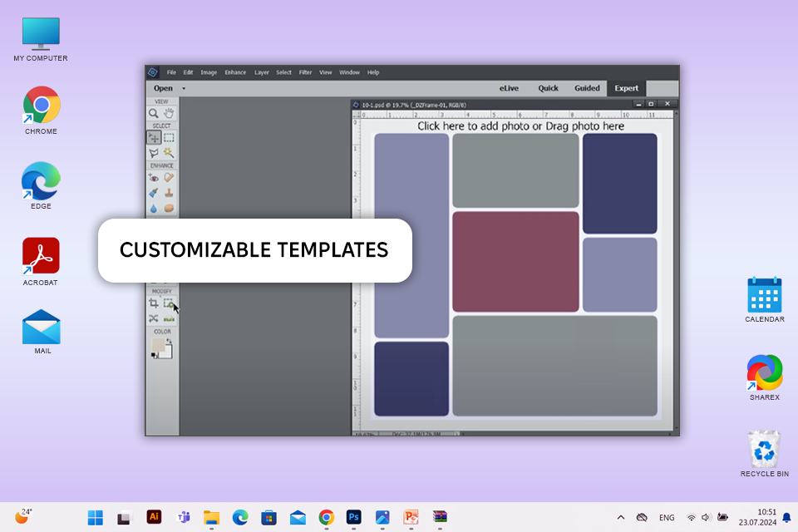The image size is (798, 532).
Task: Select the Red Eye Removal tool
Action: [x=153, y=178]
